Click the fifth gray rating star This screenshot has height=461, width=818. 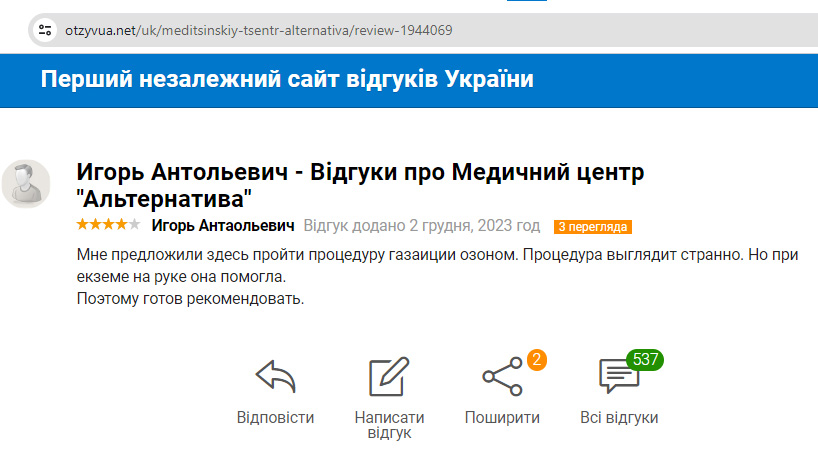(x=134, y=224)
